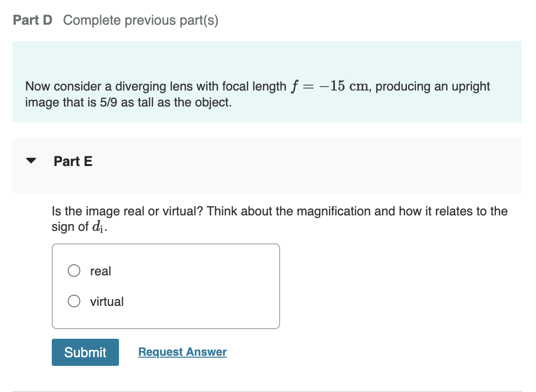
Task: Click the answer choices box
Action: tap(165, 286)
